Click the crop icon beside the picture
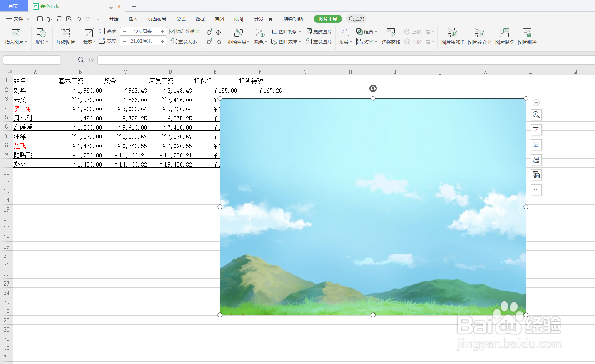 click(536, 130)
